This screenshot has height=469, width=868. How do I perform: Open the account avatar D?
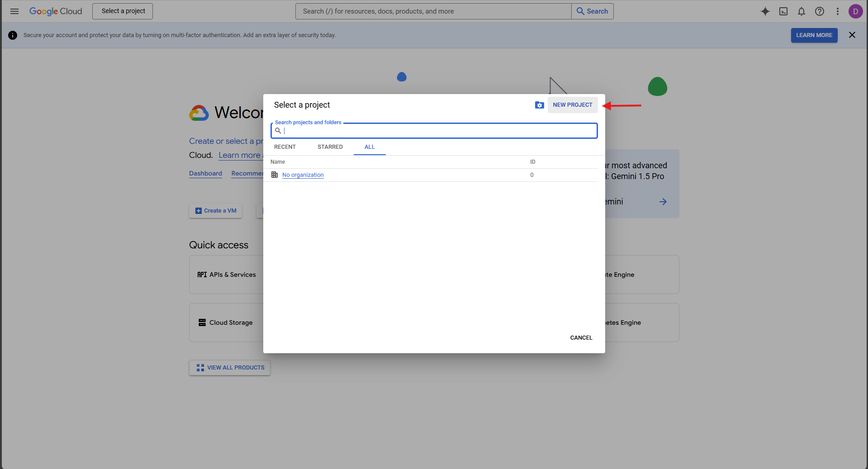pos(855,11)
